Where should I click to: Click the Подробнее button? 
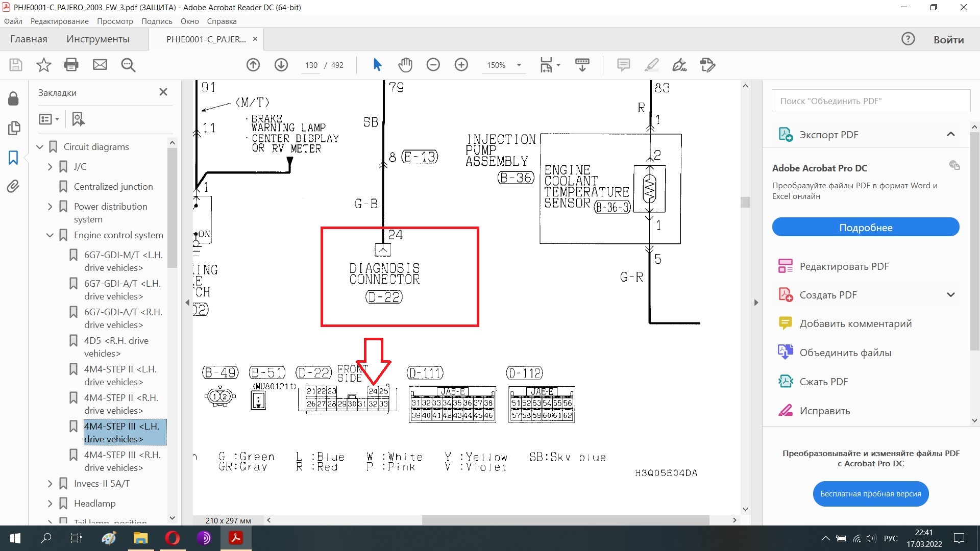coord(866,228)
